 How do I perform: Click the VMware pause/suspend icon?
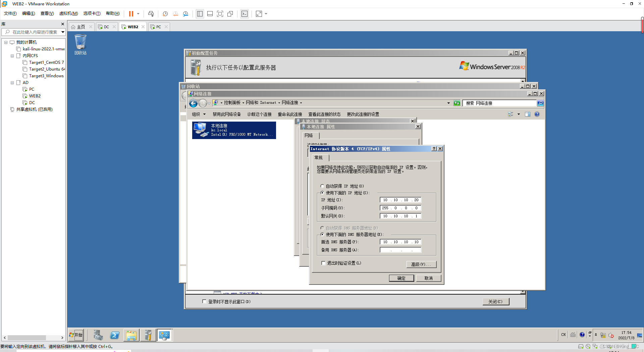point(131,14)
